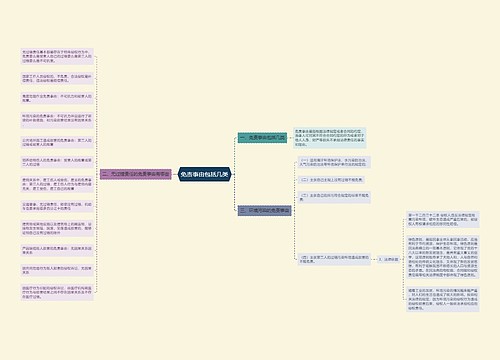Select the sub-node beginning with (四)
This screenshot has height=360, width=500.
(334, 259)
